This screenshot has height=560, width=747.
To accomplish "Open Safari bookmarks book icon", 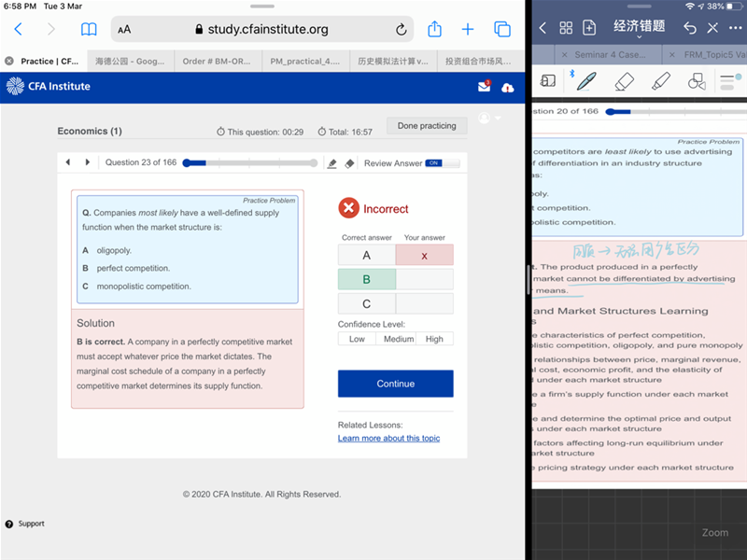I will [x=89, y=30].
